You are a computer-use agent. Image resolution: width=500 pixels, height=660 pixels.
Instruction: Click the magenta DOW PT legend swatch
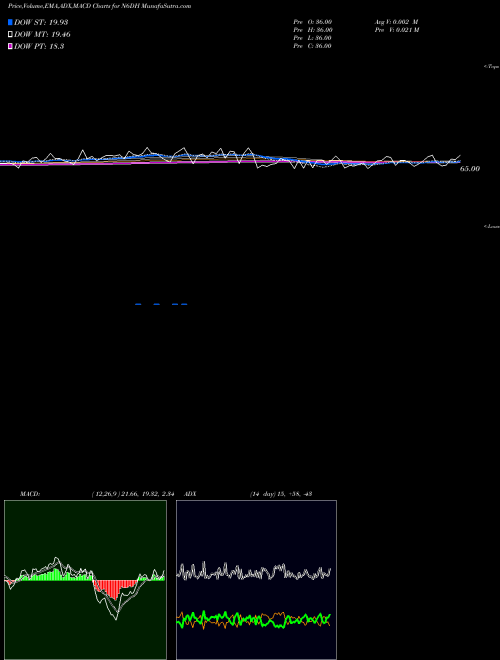click(10, 46)
